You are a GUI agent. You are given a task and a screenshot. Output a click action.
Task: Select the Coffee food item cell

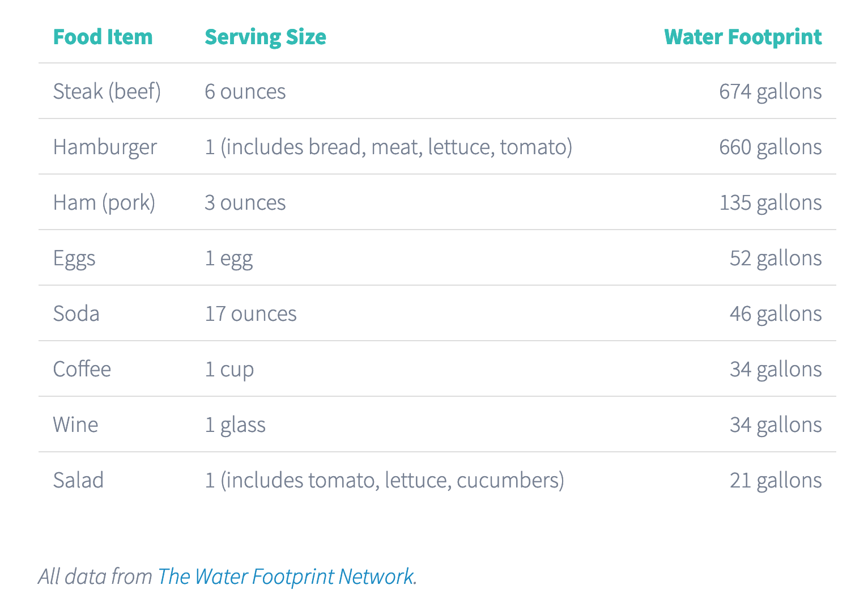click(x=82, y=369)
